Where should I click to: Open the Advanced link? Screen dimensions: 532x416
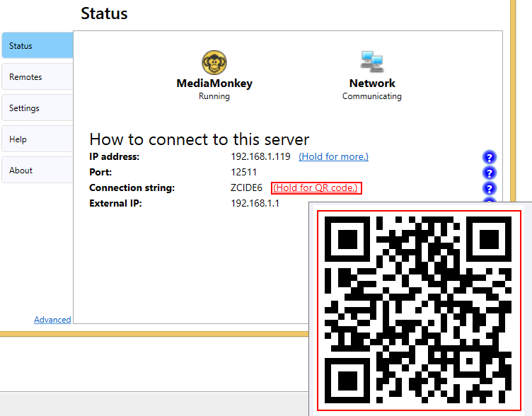click(52, 320)
